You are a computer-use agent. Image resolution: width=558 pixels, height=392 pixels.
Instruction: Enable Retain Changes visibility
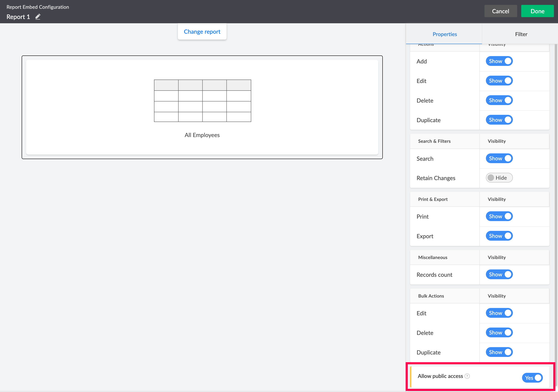point(499,178)
